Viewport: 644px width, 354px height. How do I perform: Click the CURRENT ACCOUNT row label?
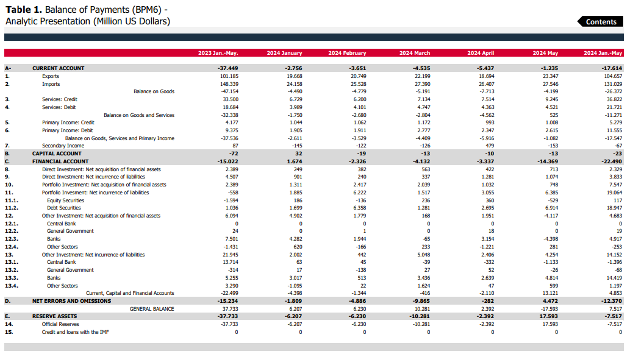[x=58, y=68]
